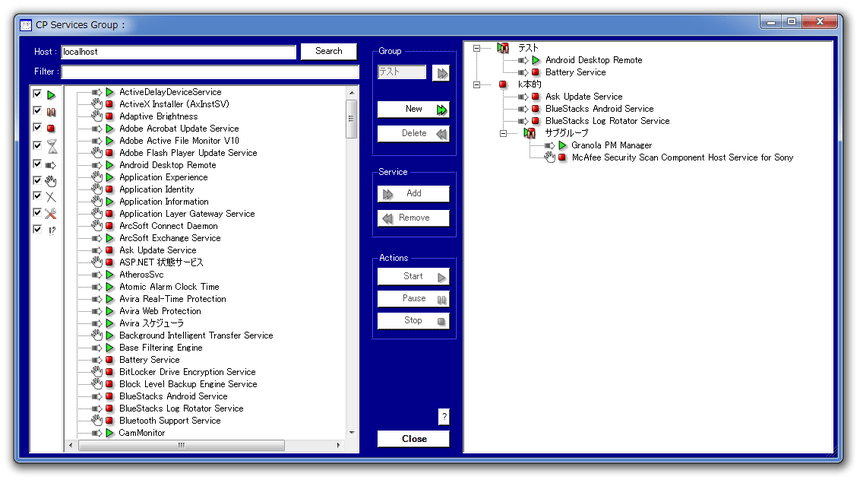
Task: Click hand icon of McAfee Security Scan service
Action: [550, 157]
